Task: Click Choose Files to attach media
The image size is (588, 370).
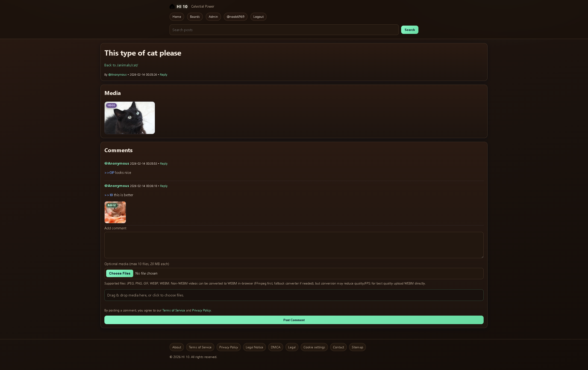Action: [x=119, y=273]
